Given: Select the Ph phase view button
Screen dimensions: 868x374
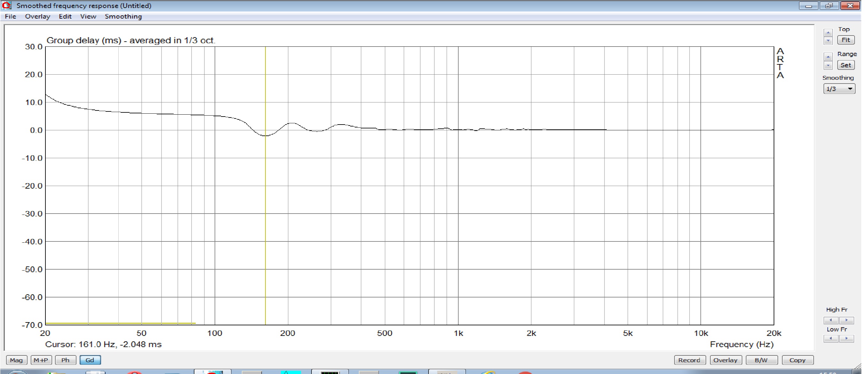Looking at the screenshot, I should (x=65, y=360).
